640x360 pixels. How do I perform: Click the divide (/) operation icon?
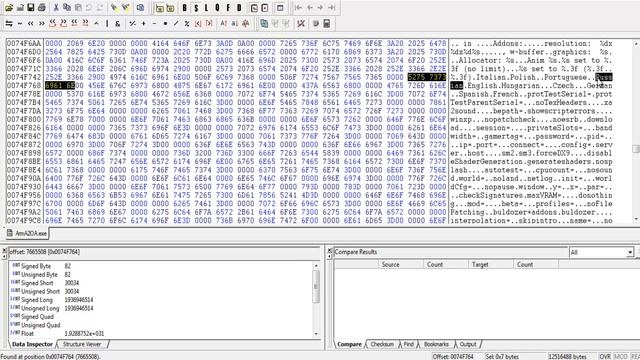click(x=176, y=24)
